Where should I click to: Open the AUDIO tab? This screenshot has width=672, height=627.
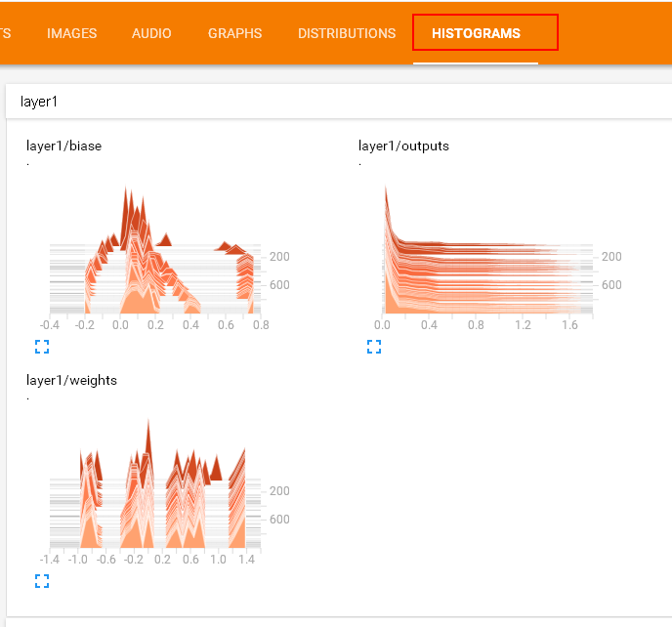click(151, 33)
